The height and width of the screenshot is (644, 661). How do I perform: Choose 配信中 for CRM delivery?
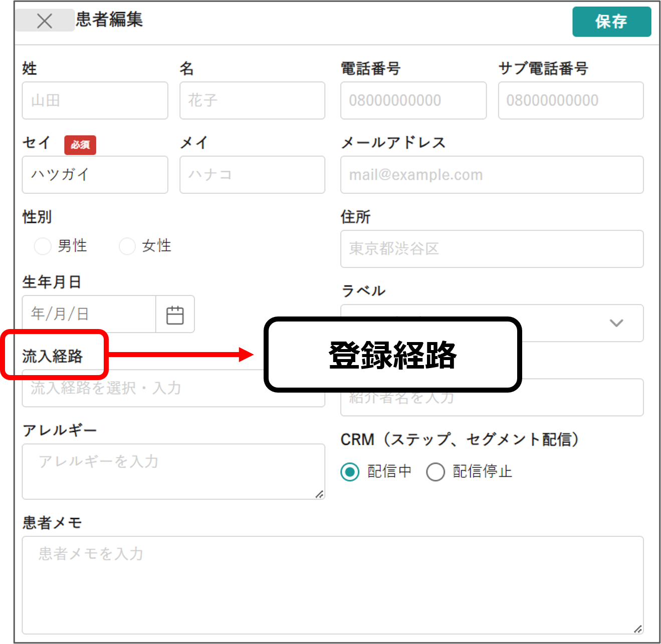tap(350, 472)
